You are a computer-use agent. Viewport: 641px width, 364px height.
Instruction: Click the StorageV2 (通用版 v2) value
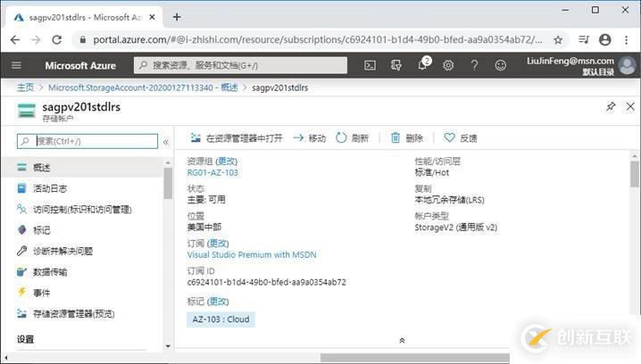point(456,227)
